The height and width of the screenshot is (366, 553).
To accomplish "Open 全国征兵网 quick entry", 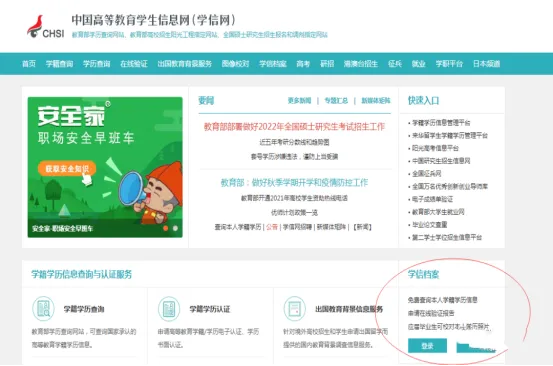I will tap(427, 173).
